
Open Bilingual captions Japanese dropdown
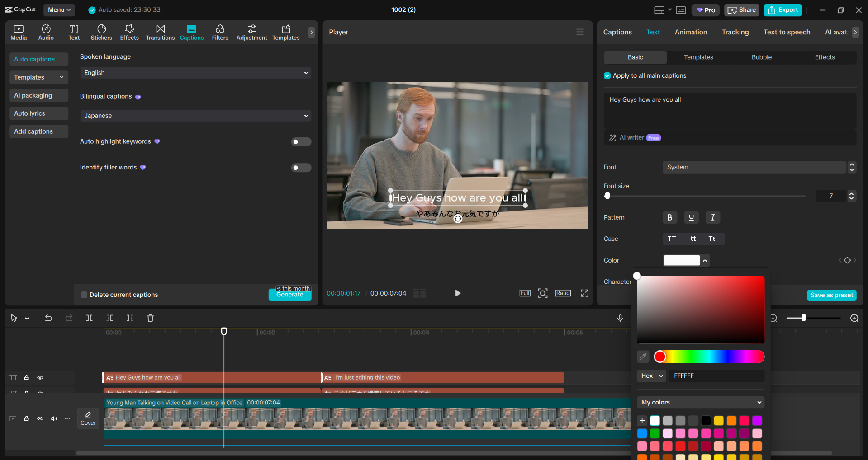(195, 116)
